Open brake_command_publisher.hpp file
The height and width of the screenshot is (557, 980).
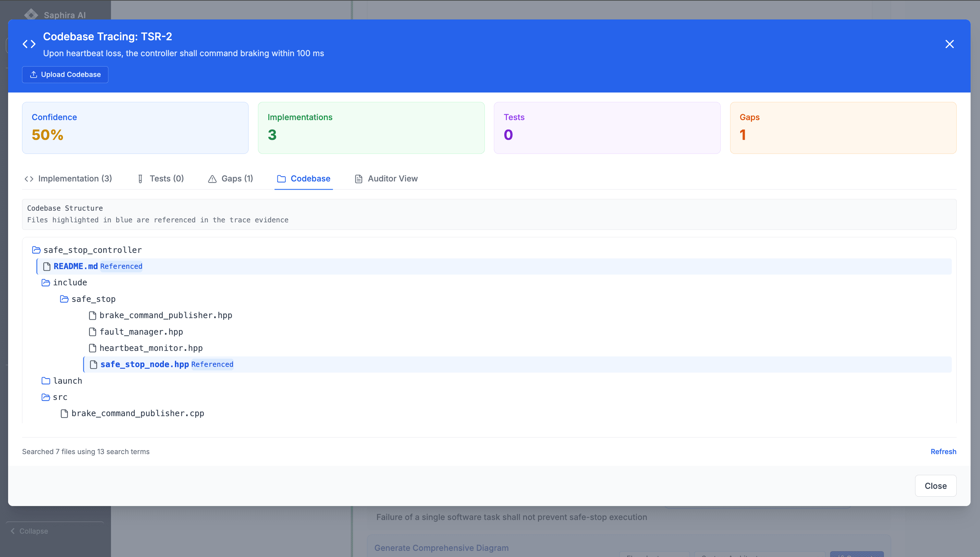coord(165,316)
